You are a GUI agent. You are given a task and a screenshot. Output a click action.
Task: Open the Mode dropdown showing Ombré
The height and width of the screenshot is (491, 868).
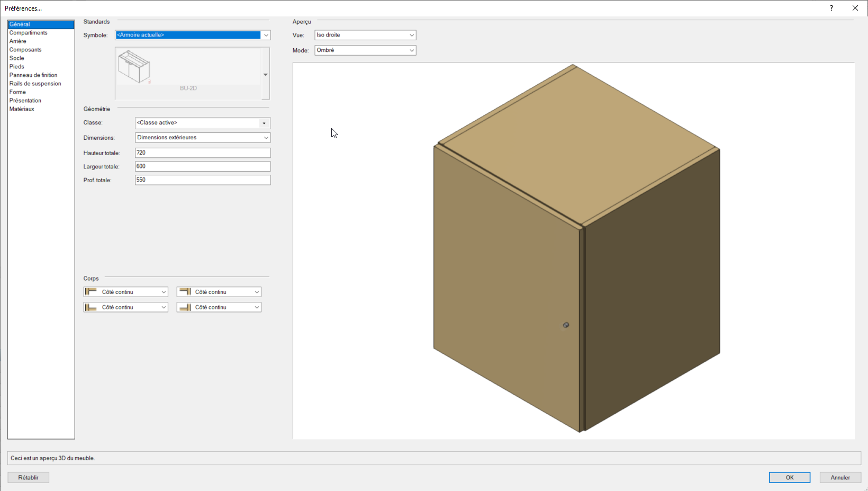tap(365, 50)
